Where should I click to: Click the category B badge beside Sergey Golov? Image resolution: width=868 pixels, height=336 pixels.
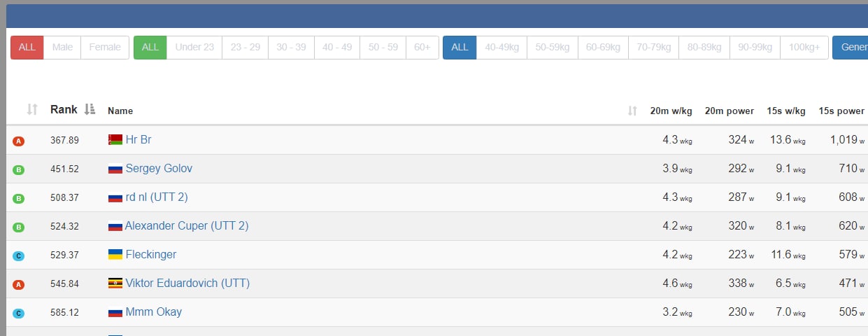coord(19,170)
